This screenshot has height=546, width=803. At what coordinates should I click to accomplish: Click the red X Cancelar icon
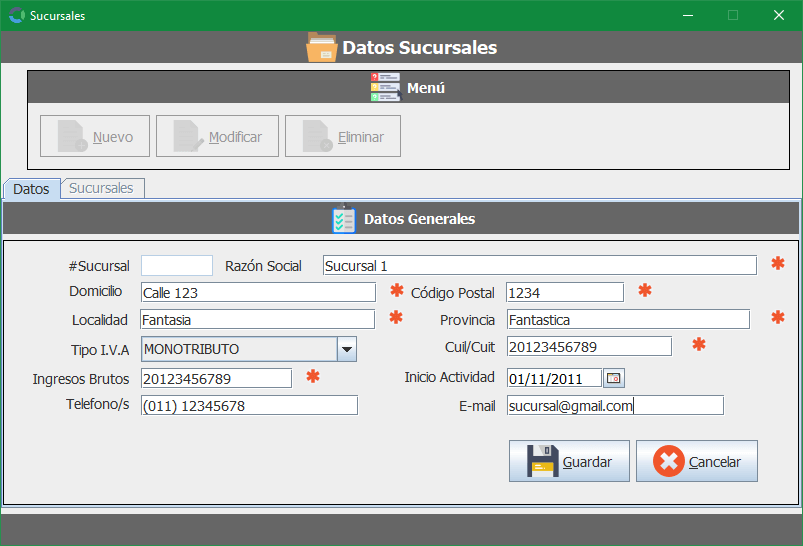pos(668,461)
